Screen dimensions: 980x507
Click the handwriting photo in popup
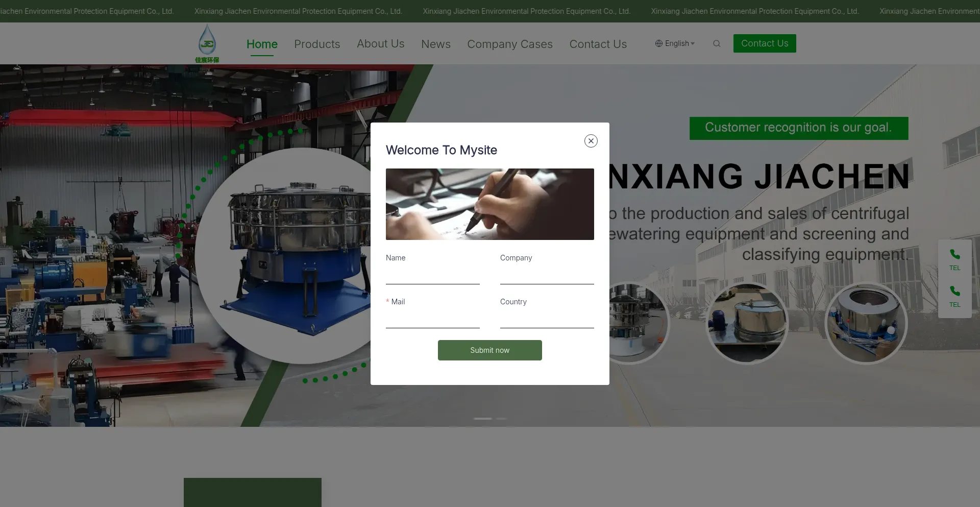490,204
